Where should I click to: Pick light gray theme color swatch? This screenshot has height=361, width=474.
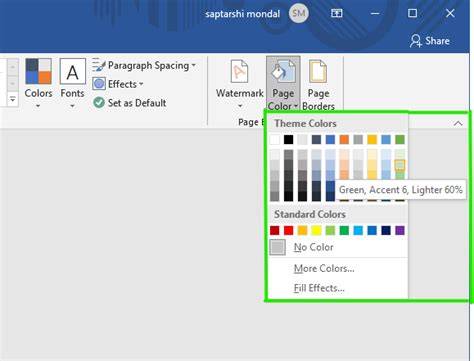pyautogui.click(x=303, y=139)
